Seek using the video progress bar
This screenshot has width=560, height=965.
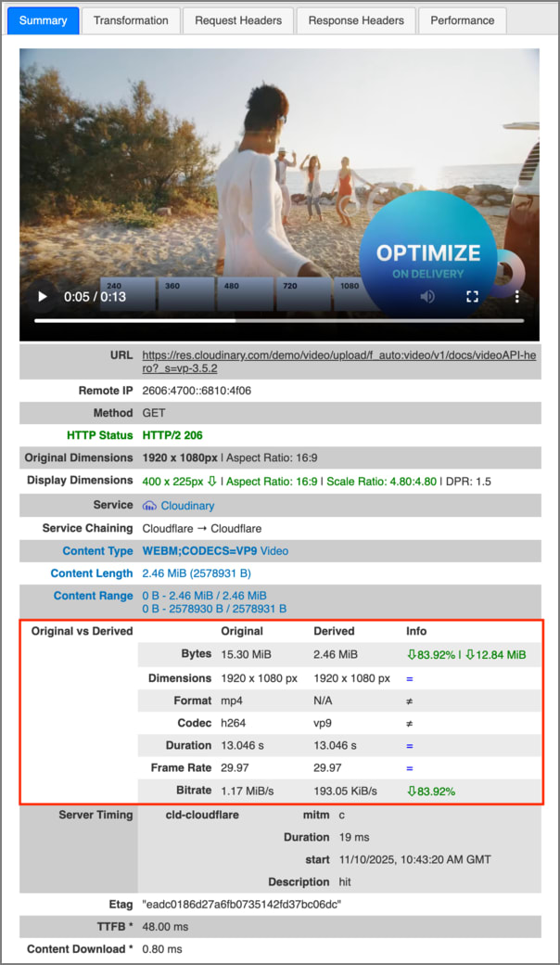click(x=278, y=321)
